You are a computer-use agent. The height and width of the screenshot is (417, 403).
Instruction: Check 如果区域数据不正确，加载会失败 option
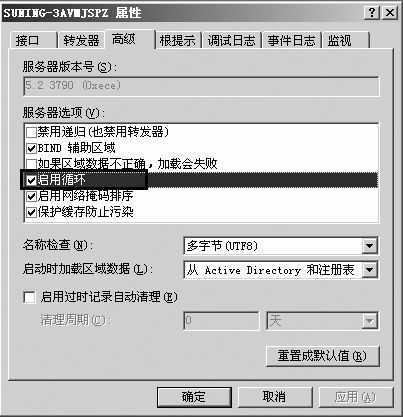(x=31, y=164)
